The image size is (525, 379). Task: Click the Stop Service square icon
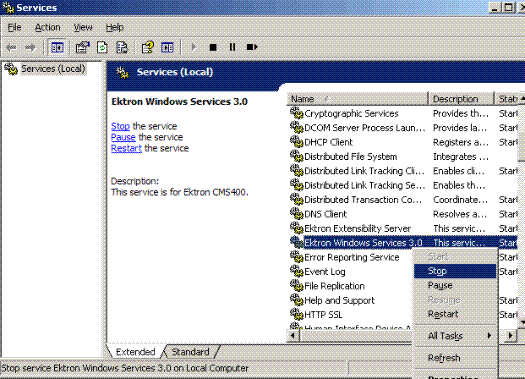[213, 48]
